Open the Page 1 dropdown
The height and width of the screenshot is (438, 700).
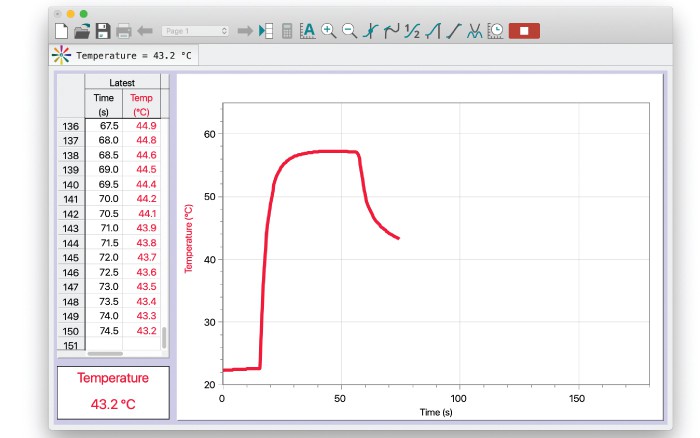point(195,31)
